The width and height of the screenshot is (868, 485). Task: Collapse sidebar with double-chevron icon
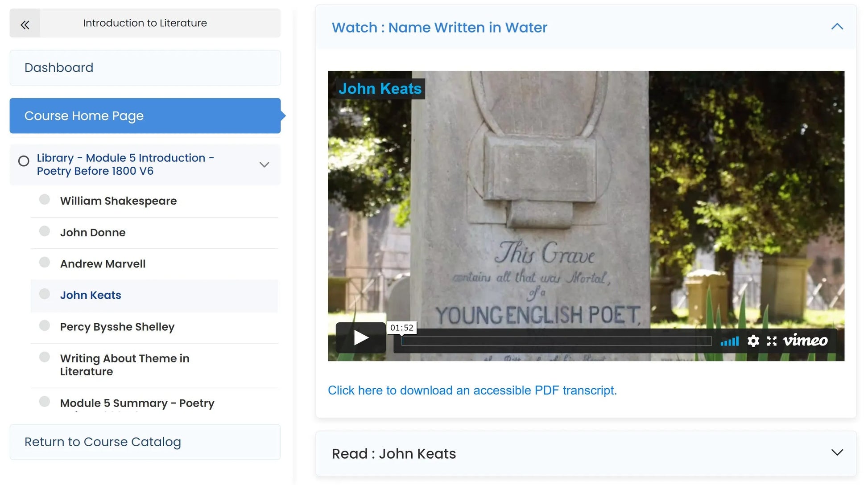point(25,24)
